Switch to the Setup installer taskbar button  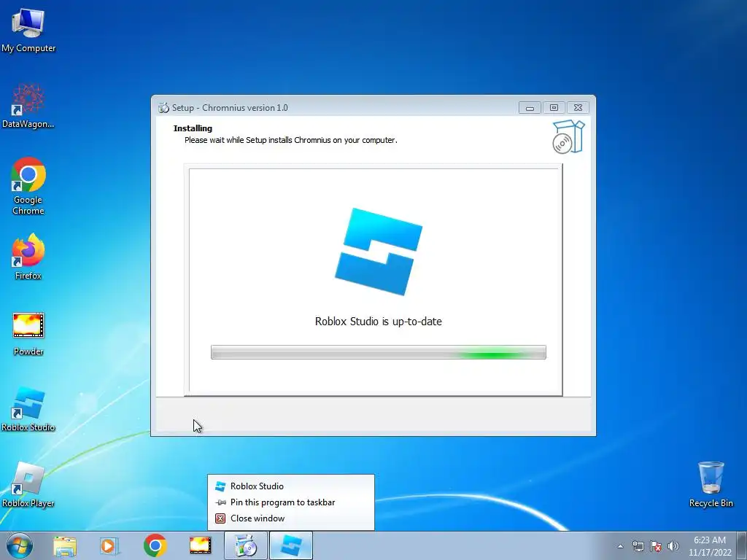click(x=246, y=545)
